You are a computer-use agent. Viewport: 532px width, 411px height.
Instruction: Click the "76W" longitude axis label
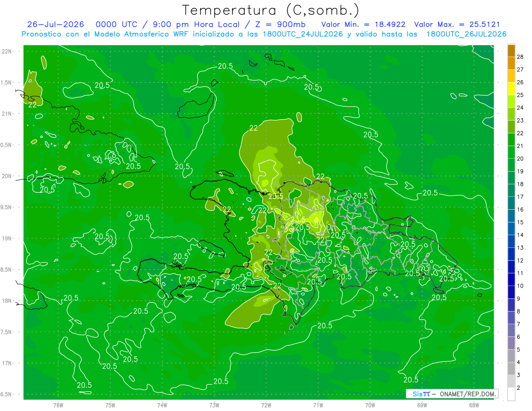coord(58,405)
